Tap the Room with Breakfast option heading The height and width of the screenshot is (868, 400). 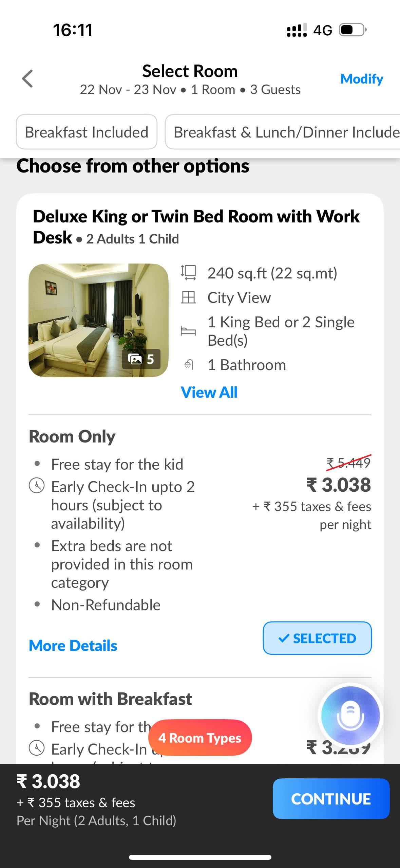pos(111,699)
